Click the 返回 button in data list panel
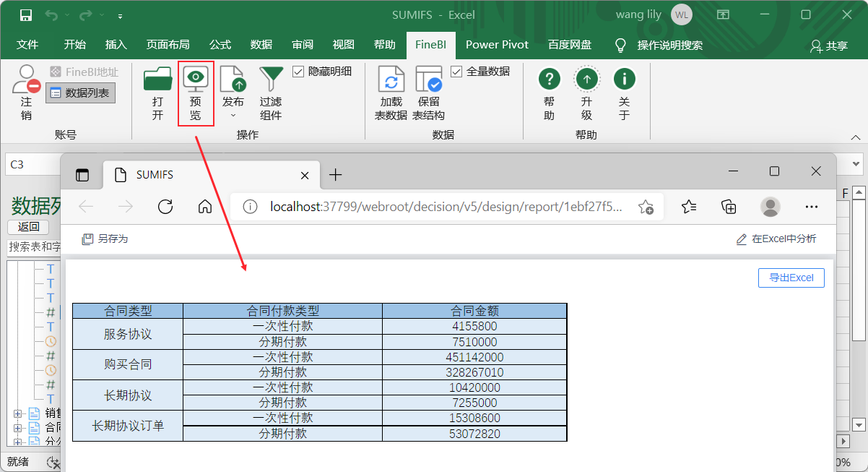The width and height of the screenshot is (868, 472). click(x=29, y=227)
